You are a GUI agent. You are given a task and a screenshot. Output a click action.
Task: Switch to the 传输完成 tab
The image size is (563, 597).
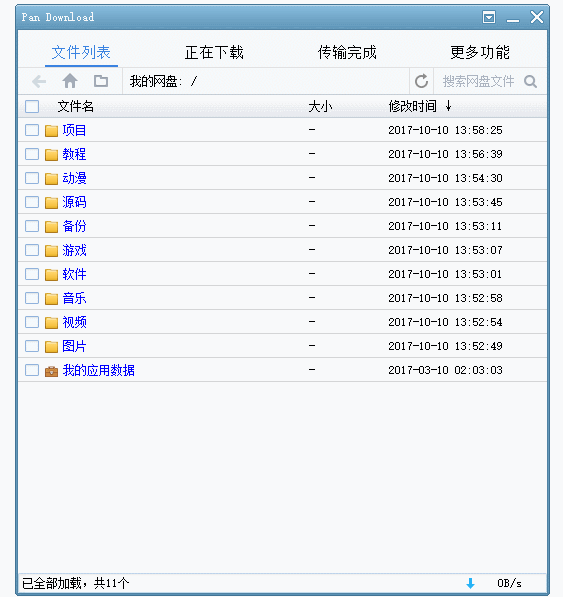347,52
